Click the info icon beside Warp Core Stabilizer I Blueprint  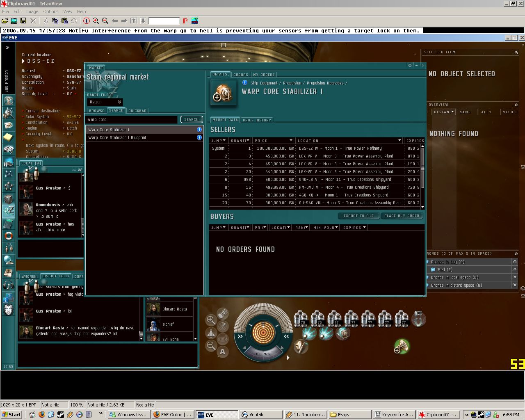[x=199, y=137]
